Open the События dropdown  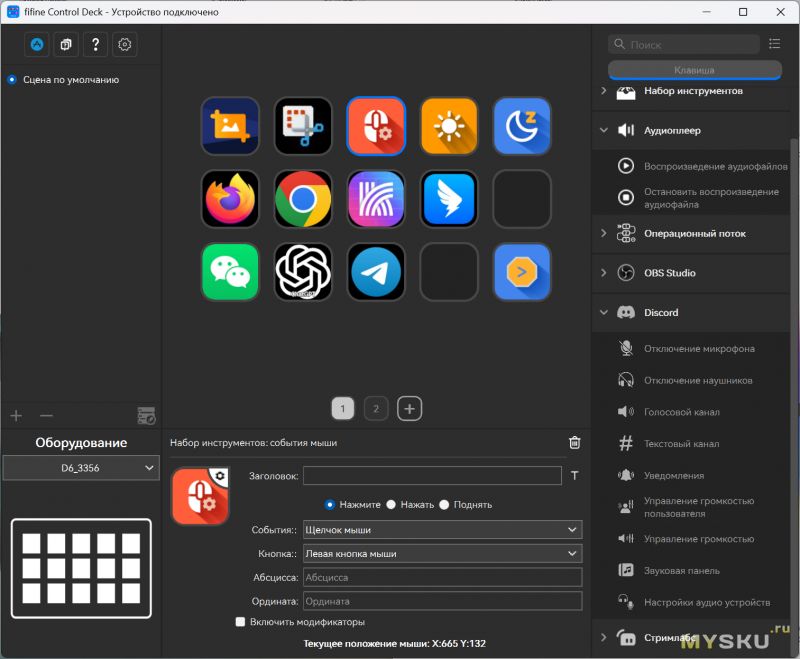point(442,529)
